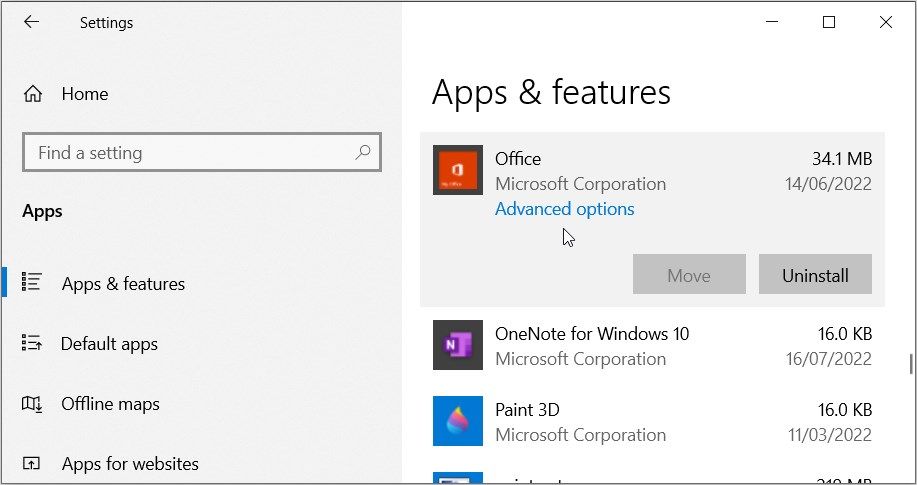Viewport: 917px width, 485px height.
Task: Open Offline maps section
Action: point(111,404)
